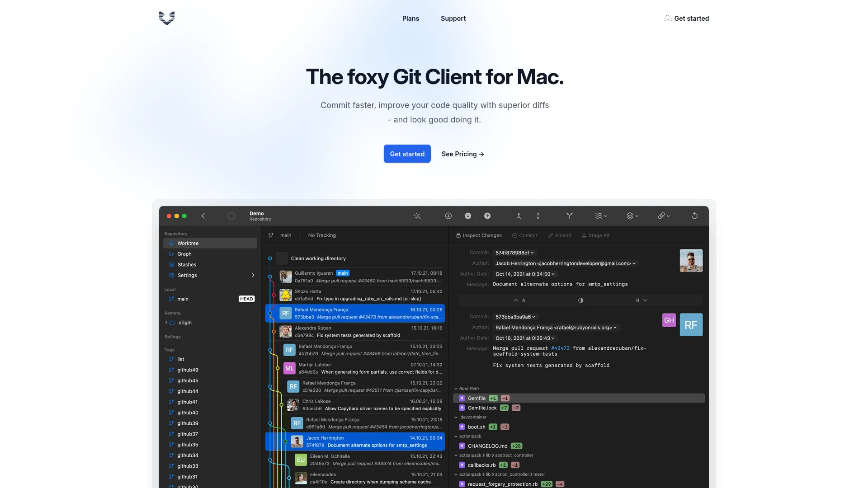Click the branch icon next to local main
This screenshot has height=488, width=868.
point(171,299)
